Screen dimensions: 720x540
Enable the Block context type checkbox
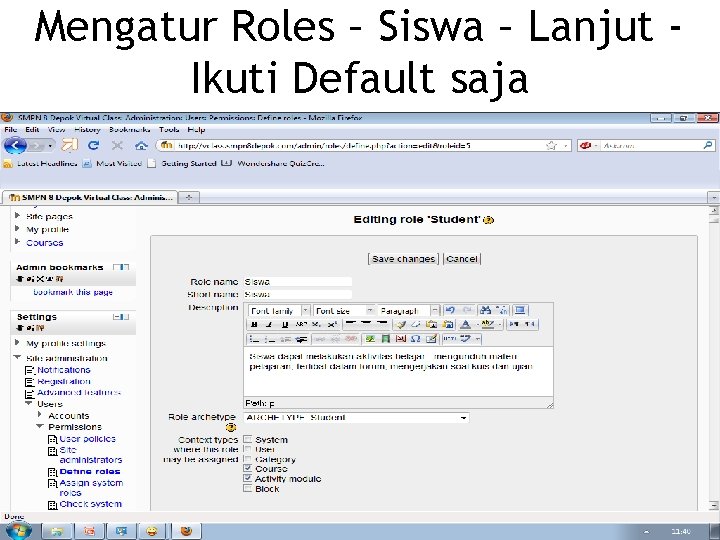pos(248,489)
